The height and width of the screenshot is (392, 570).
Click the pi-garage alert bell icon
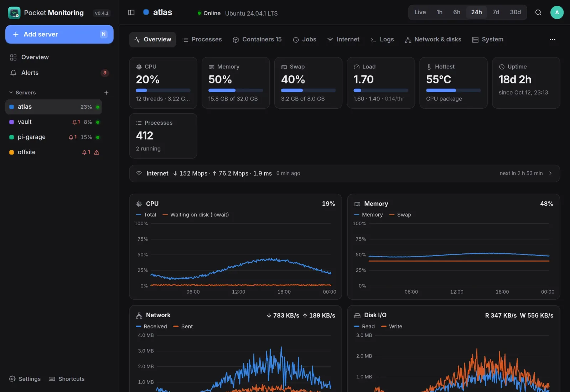pyautogui.click(x=71, y=137)
